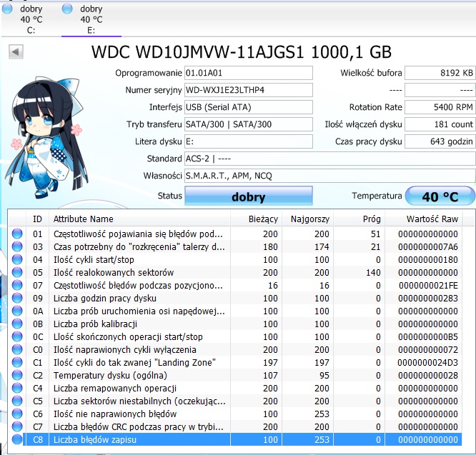This screenshot has height=455, width=476.
Task: Click the disk title WDC WD10JMVW-11AJGS1
Action: click(x=242, y=52)
